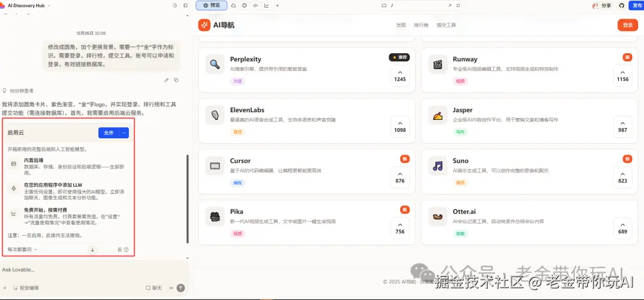Edit the message with pencil icon
644x300 pixels.
(x=166, y=80)
